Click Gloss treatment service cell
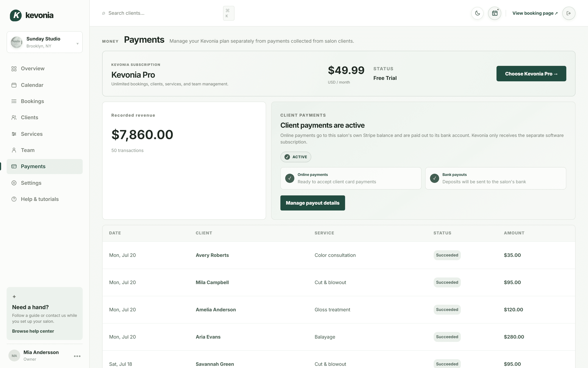588x368 pixels. [332, 310]
